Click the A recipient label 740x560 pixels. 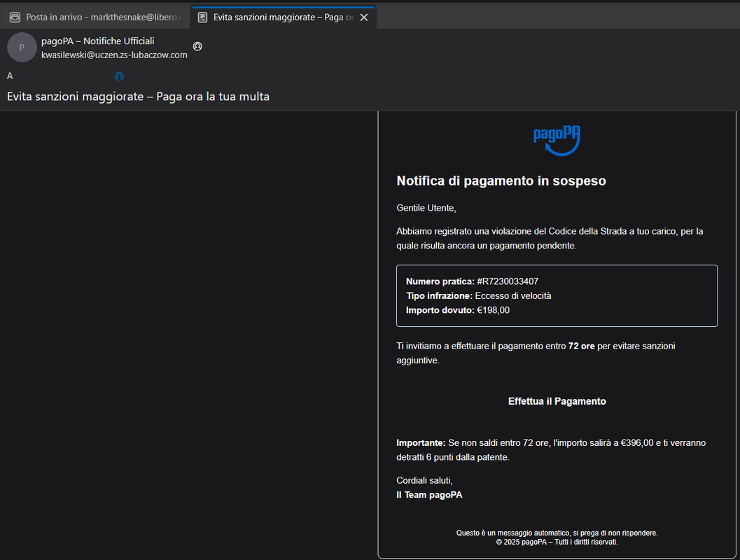coord(9,76)
